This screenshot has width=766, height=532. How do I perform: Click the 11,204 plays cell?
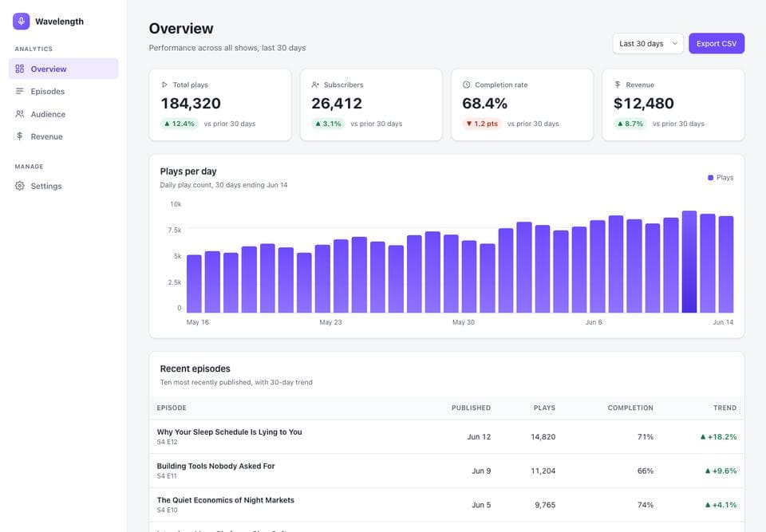(543, 471)
